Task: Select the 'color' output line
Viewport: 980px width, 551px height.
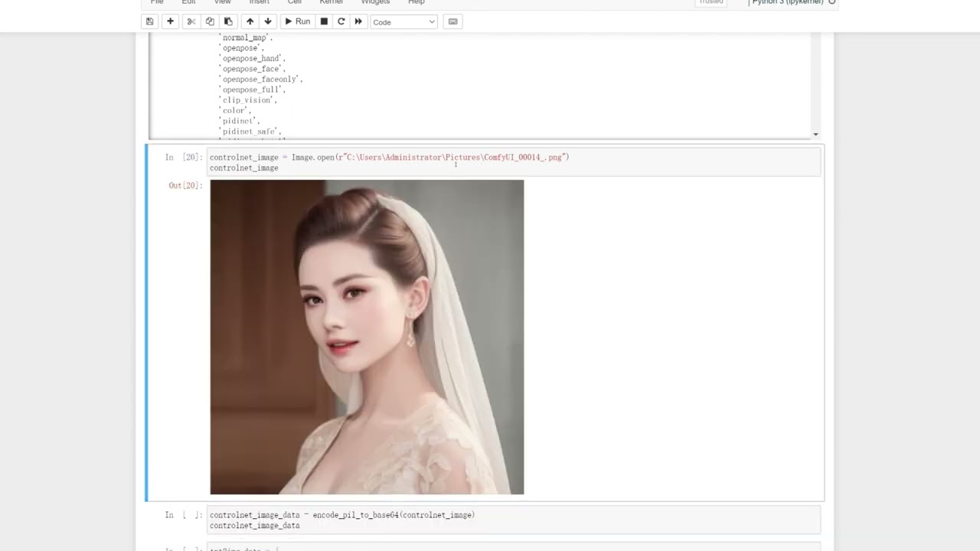Action: [x=235, y=110]
